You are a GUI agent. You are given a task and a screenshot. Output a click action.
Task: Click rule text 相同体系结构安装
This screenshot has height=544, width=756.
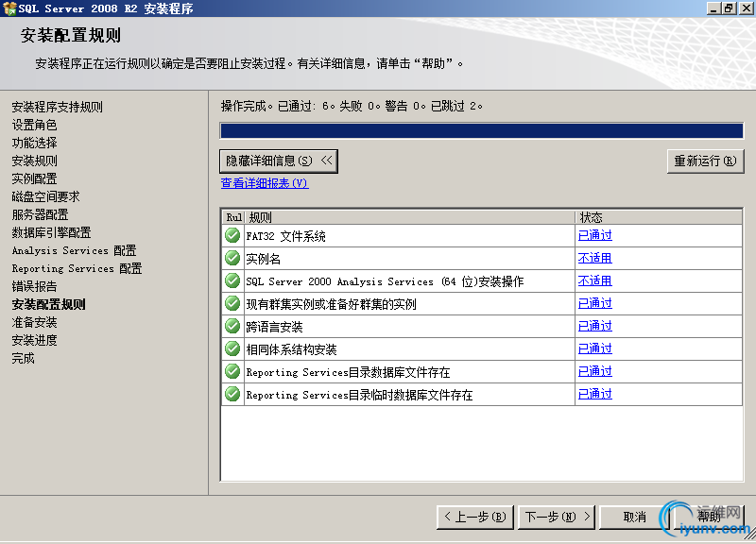click(291, 349)
